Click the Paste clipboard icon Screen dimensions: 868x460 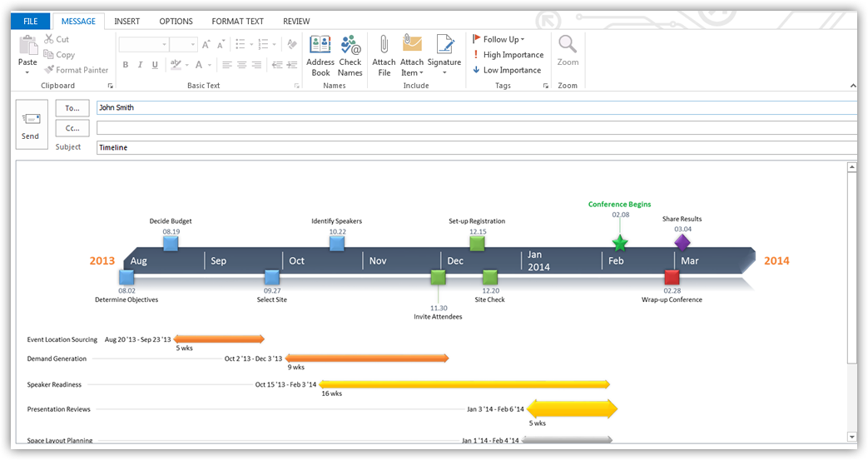coord(27,47)
